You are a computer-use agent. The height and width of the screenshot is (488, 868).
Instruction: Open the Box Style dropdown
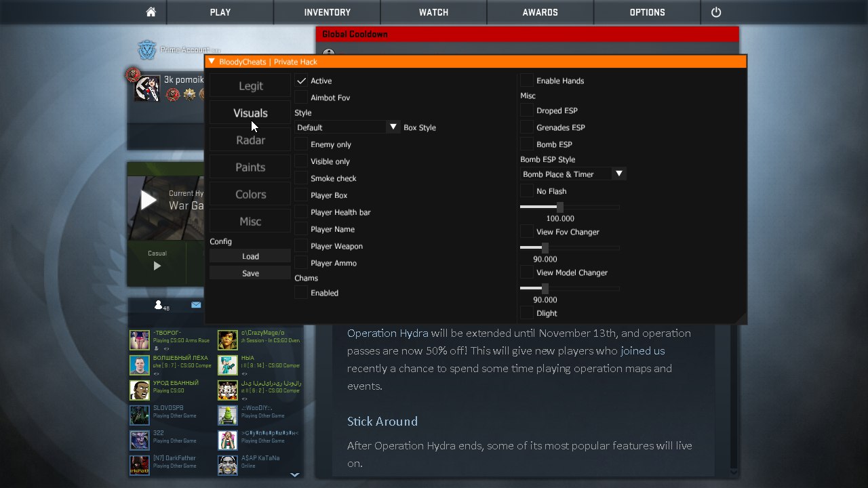point(347,127)
